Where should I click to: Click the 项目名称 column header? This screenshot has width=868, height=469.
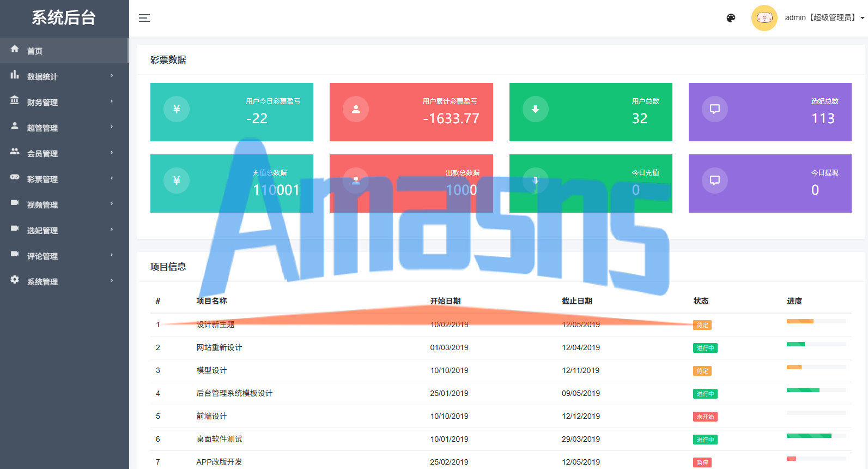click(x=211, y=301)
